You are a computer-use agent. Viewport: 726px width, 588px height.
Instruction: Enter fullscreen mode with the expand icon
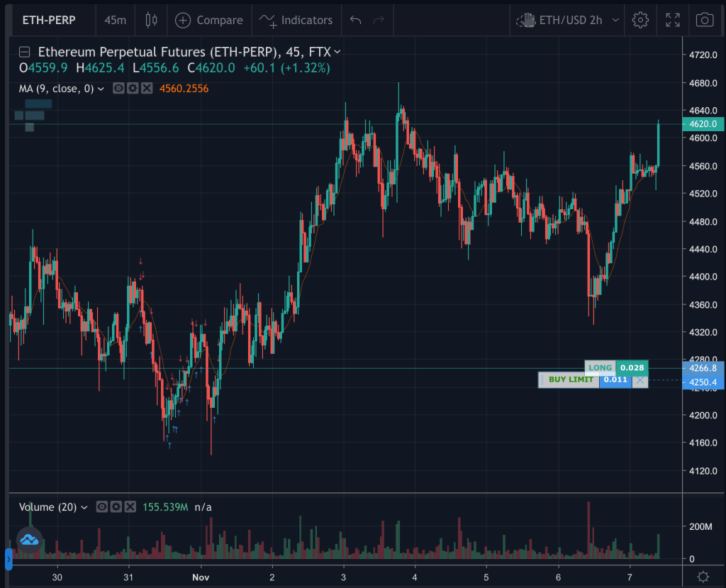pos(672,20)
